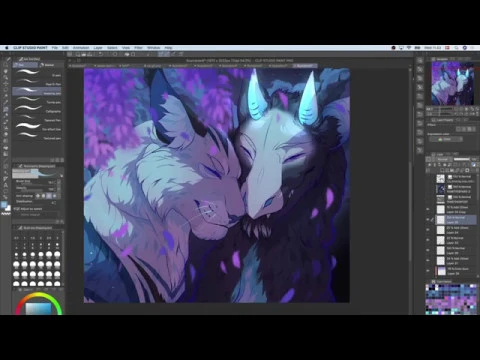Click the Spotlight search icon

point(456,48)
